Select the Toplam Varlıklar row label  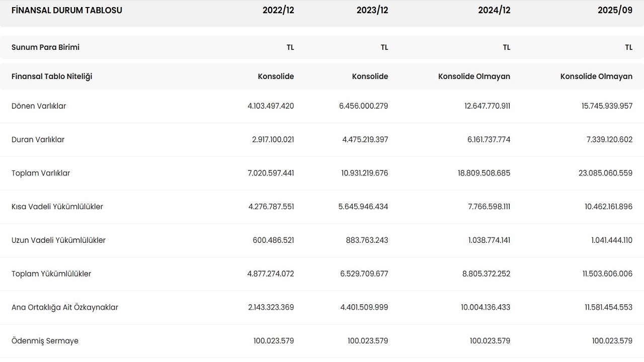click(x=41, y=173)
